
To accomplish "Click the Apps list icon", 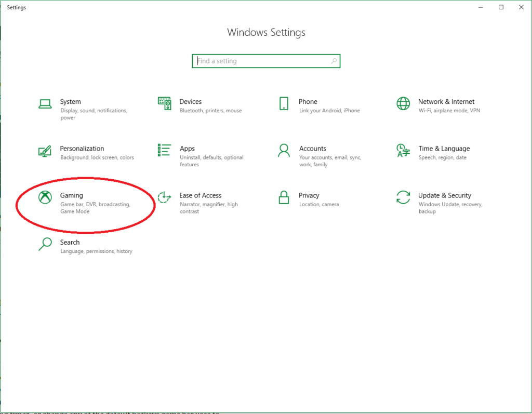I will point(164,151).
